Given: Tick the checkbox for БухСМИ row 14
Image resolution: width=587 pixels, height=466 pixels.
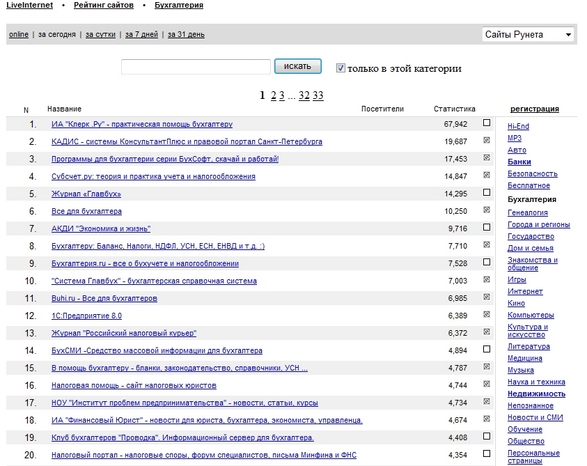Looking at the screenshot, I should click(x=486, y=349).
